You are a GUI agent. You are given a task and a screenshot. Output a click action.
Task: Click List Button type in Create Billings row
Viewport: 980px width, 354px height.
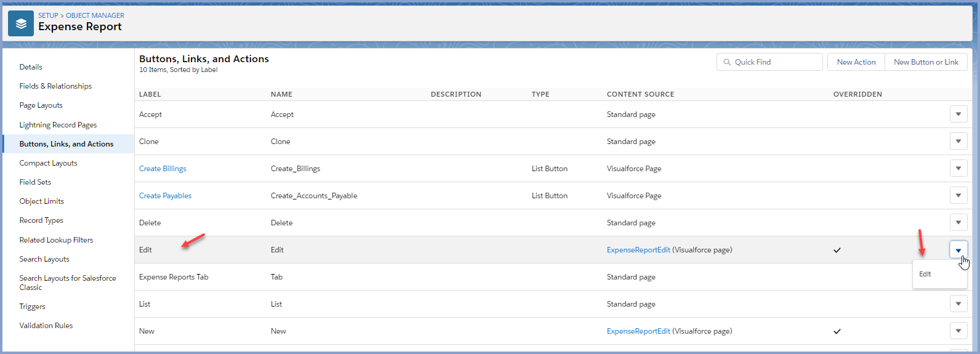(550, 169)
